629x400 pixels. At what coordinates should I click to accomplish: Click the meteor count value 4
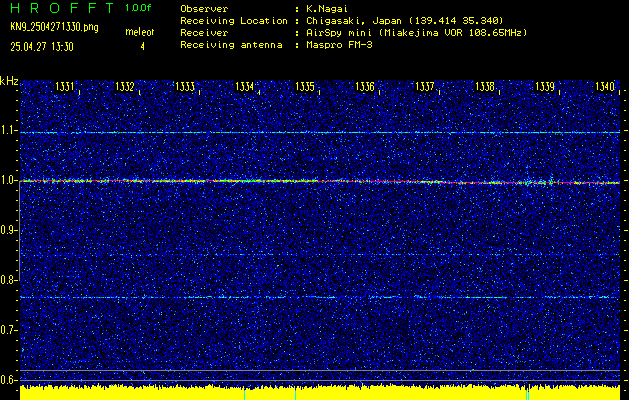(x=142, y=47)
